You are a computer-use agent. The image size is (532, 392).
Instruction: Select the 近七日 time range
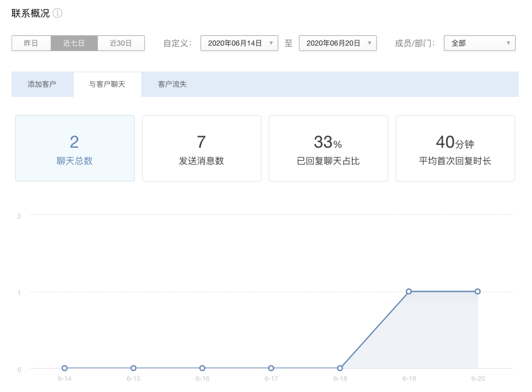click(74, 43)
